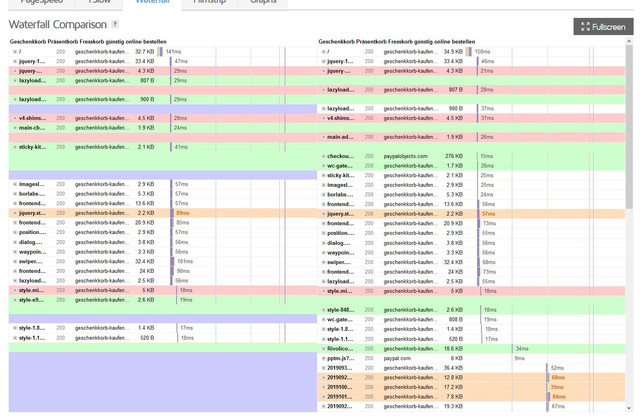
Task: Expand the left root '/' request row
Action: [15, 52]
